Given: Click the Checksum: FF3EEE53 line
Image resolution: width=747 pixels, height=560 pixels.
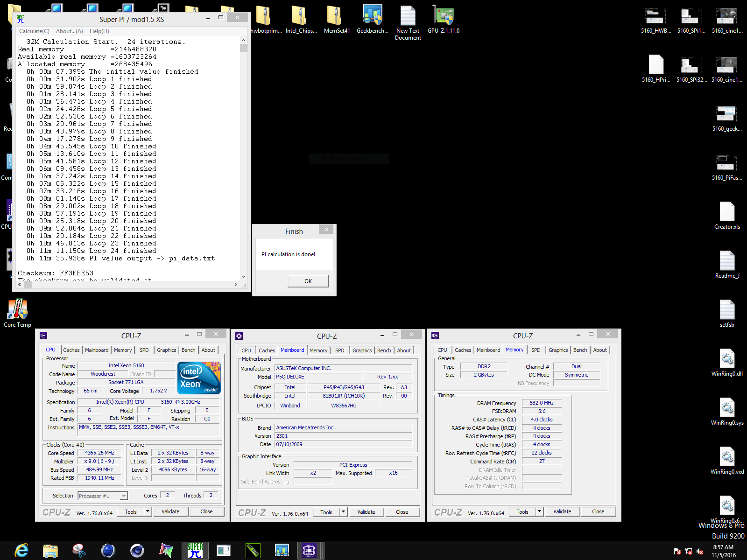Looking at the screenshot, I should pyautogui.click(x=56, y=273).
